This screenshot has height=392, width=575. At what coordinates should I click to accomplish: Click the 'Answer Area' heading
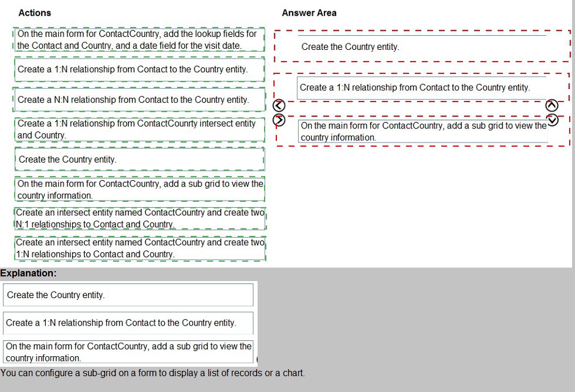tap(309, 13)
